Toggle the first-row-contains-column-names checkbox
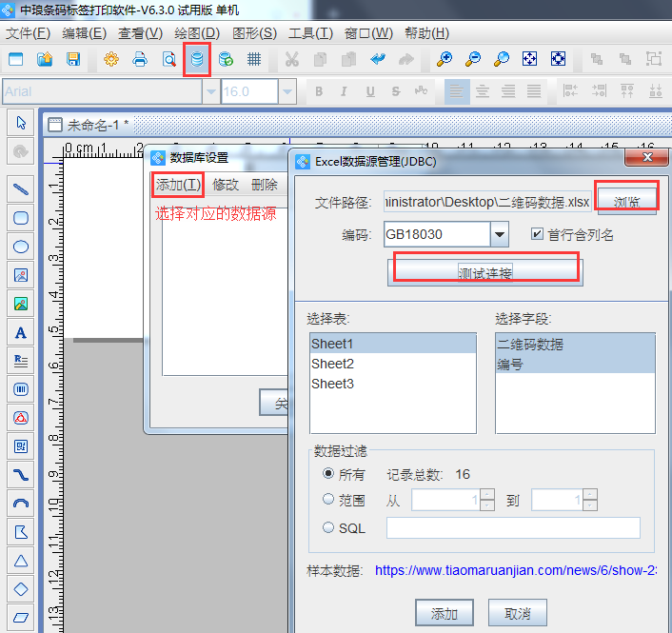Viewport: 672px width, 633px height. click(537, 234)
